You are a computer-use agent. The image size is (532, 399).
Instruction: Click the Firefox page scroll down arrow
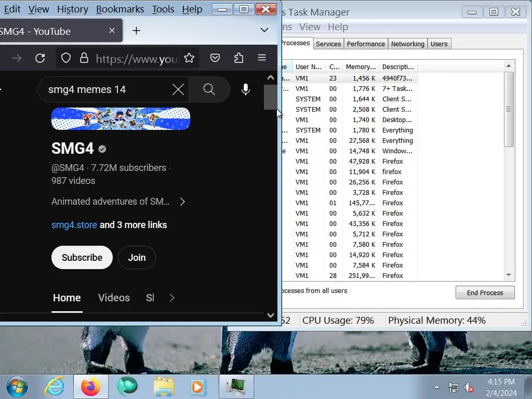coord(270,315)
